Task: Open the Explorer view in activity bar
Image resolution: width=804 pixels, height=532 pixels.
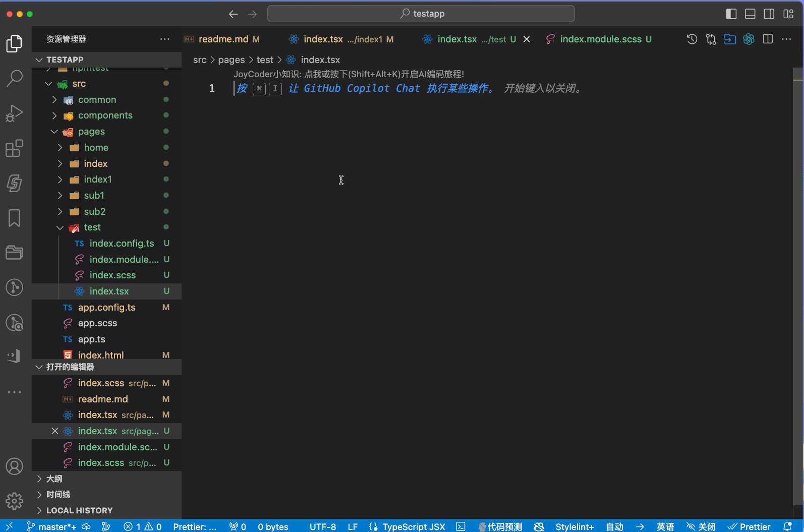Action: click(x=14, y=43)
